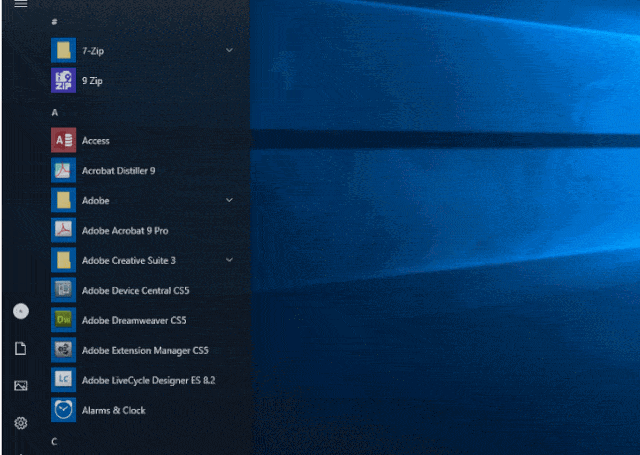Jump to letters via the 'A' header
Viewport: 640px width, 455px height.
(x=55, y=113)
